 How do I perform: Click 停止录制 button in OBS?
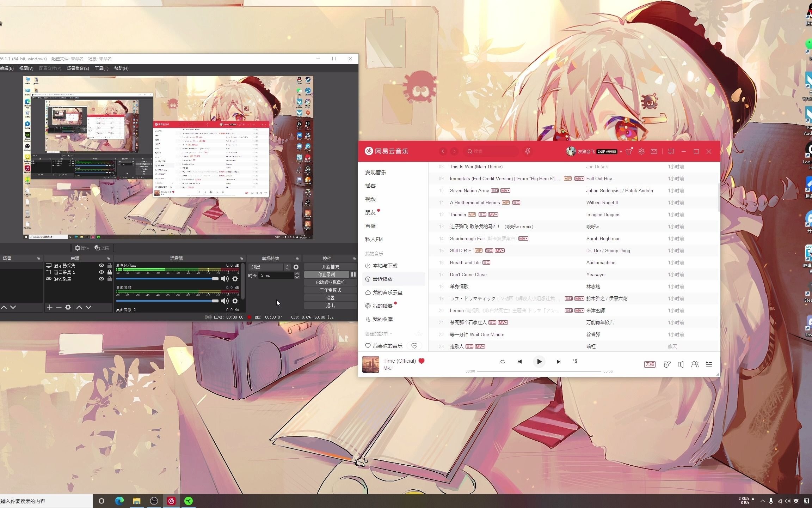coord(327,274)
